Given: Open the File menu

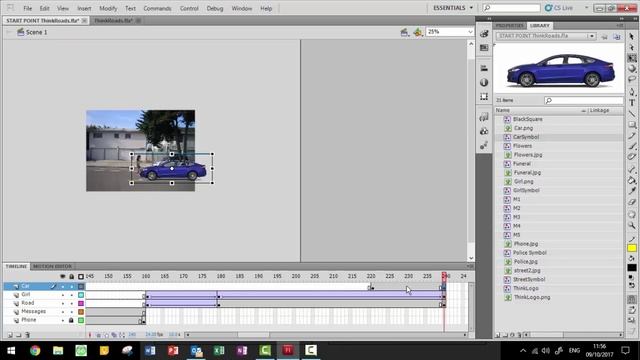Looking at the screenshot, I should [27, 8].
